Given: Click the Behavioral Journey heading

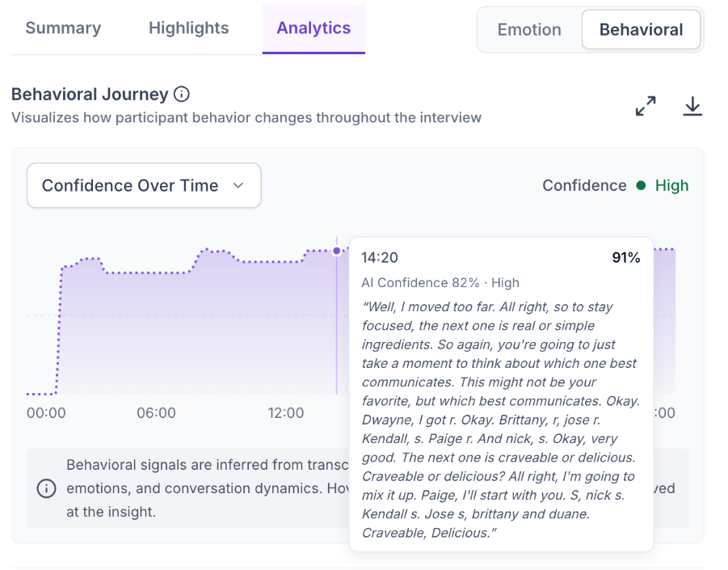Looking at the screenshot, I should [x=90, y=95].
